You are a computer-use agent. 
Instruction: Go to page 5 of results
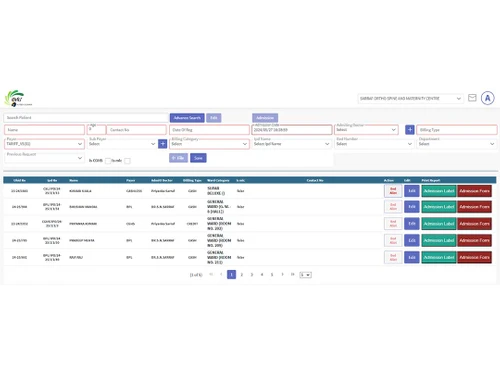(272, 274)
